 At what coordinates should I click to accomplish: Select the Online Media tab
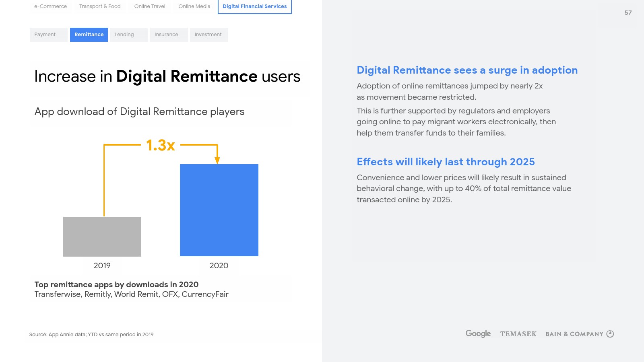point(194,6)
